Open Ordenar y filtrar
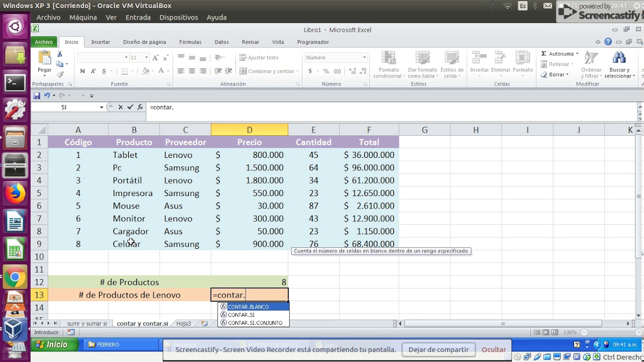 pyautogui.click(x=591, y=64)
